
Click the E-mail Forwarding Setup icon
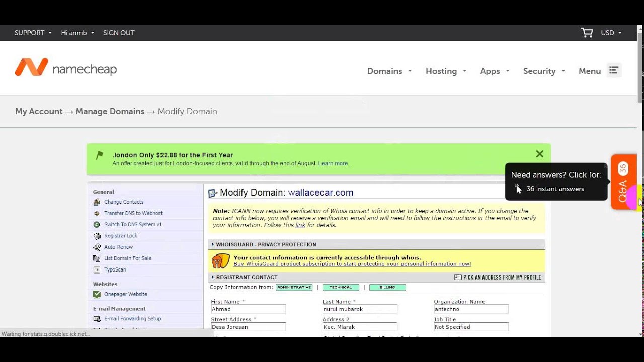[x=97, y=319]
